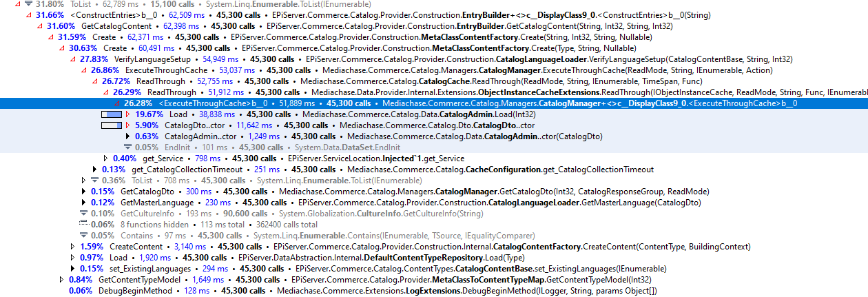Screen dimensions: 868x297
Task: Expand the 0.84% GetContentTypeModel node arrow
Action: [62, 279]
